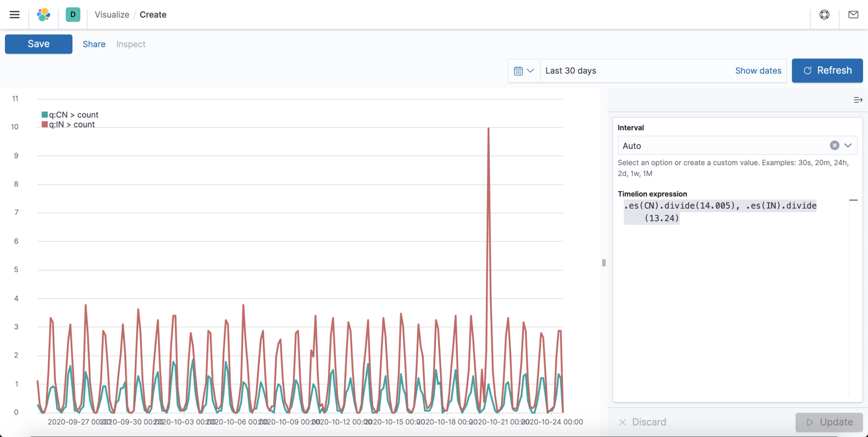The width and height of the screenshot is (868, 437).
Task: Click the Elastic logo
Action: 43,14
